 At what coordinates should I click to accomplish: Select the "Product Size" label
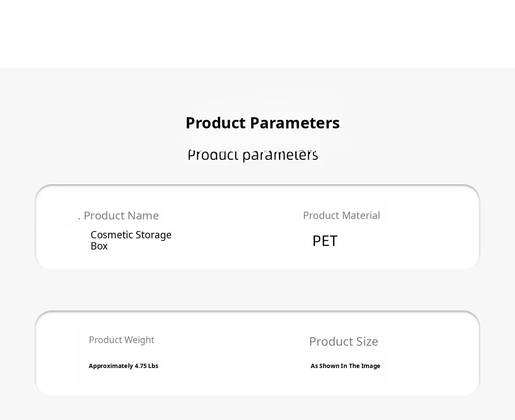coord(343,342)
